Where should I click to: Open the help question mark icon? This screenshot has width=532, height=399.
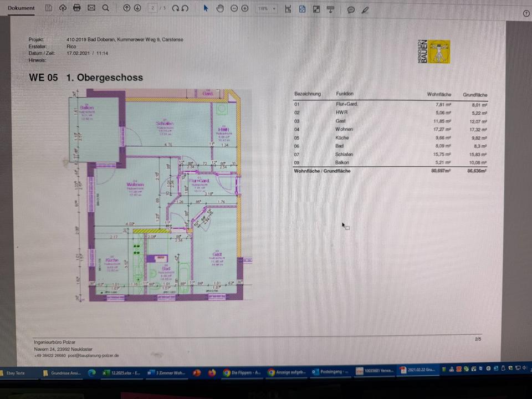526,13
